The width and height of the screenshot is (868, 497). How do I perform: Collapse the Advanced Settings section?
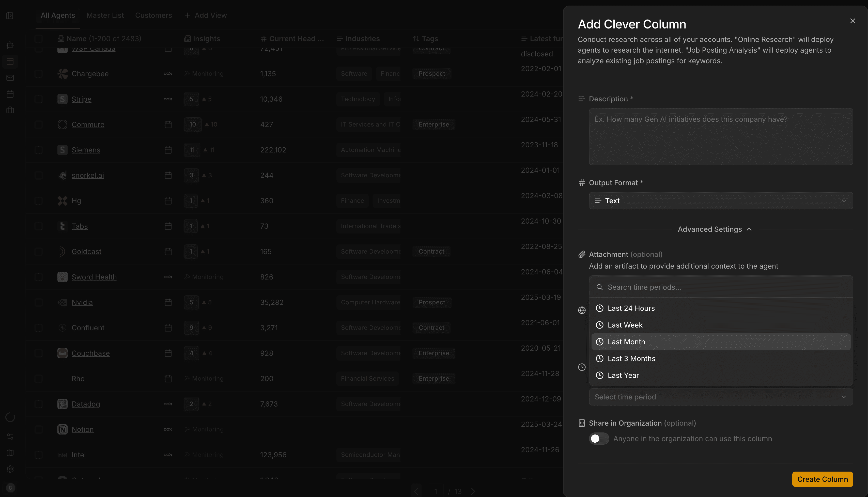click(715, 229)
